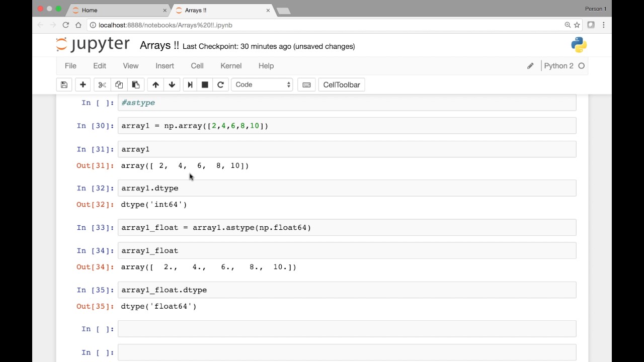Click the In [33] prompt label

[96, 227]
